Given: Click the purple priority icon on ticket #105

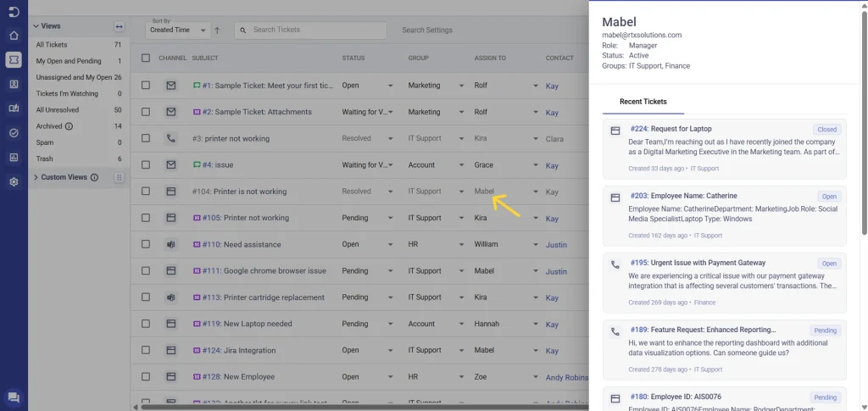Looking at the screenshot, I should (196, 218).
